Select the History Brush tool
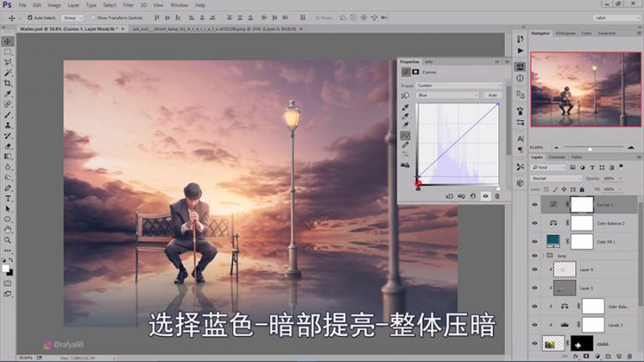The height and width of the screenshot is (362, 644). coord(8,136)
